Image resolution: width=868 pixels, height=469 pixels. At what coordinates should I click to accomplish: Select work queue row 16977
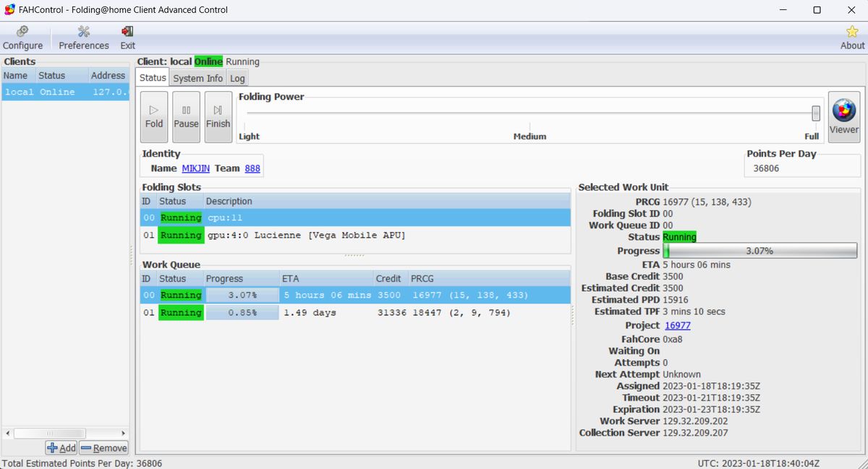point(355,295)
